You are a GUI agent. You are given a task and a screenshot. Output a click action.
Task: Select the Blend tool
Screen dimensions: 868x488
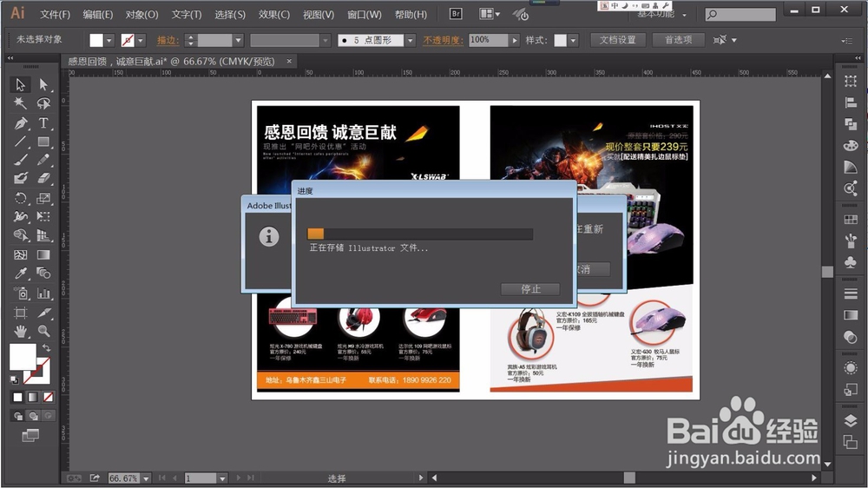[x=43, y=273]
